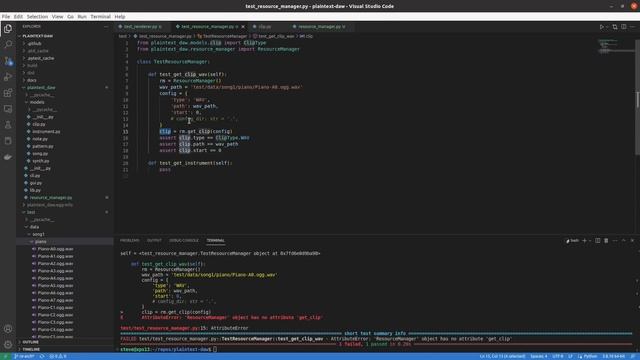The image size is (640, 360).
Task: Open the new terminal profile dropdown arrow
Action: click(x=590, y=241)
